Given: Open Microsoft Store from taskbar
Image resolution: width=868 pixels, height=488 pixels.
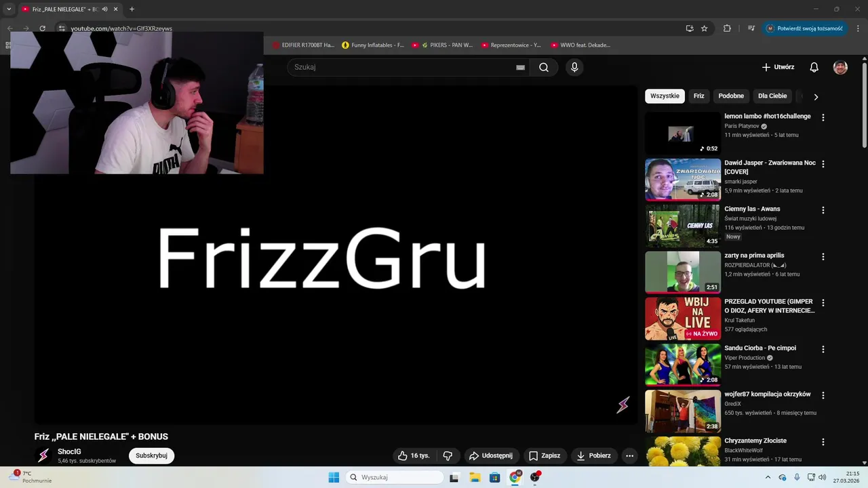Looking at the screenshot, I should 494,477.
